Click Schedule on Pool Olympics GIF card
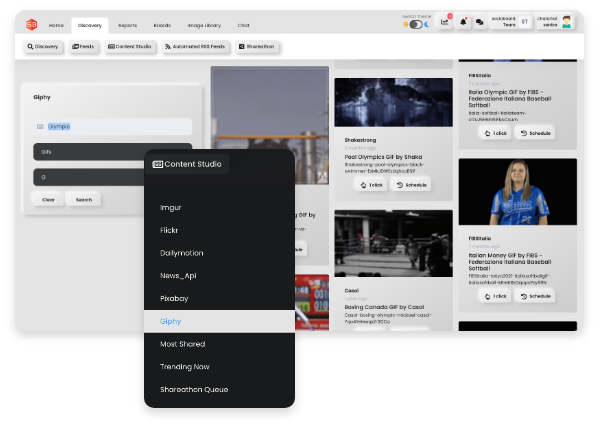The width and height of the screenshot is (599, 428). 411,185
